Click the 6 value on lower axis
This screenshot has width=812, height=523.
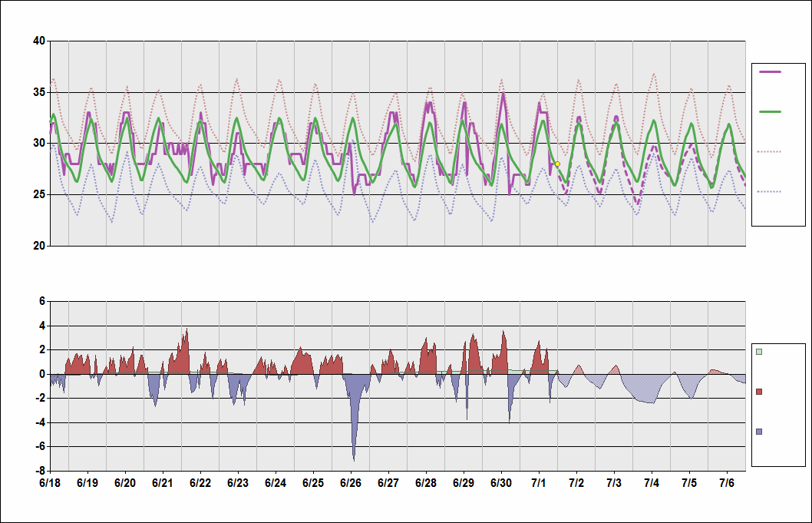tap(41, 302)
